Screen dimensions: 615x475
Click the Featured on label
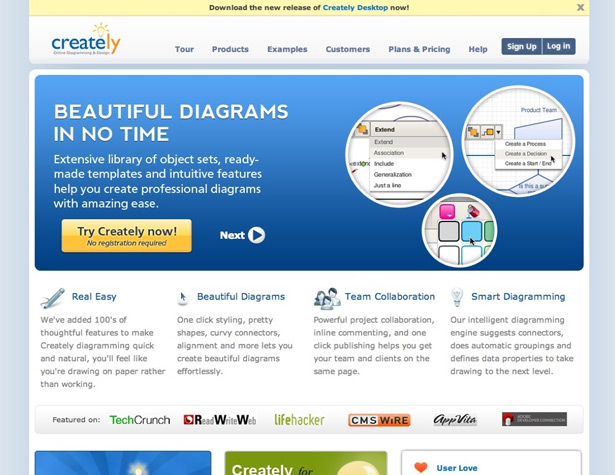point(76,420)
